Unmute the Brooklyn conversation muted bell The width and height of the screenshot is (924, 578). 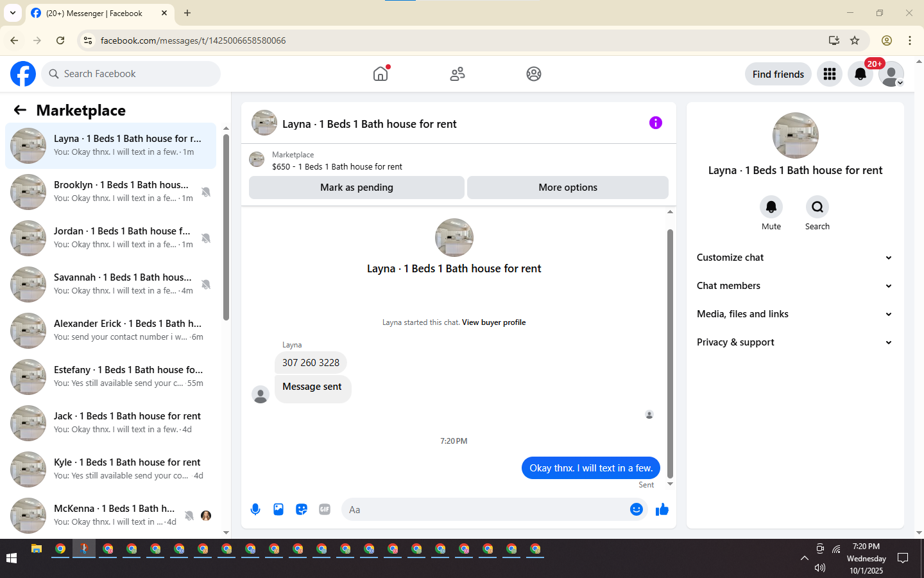pos(206,192)
